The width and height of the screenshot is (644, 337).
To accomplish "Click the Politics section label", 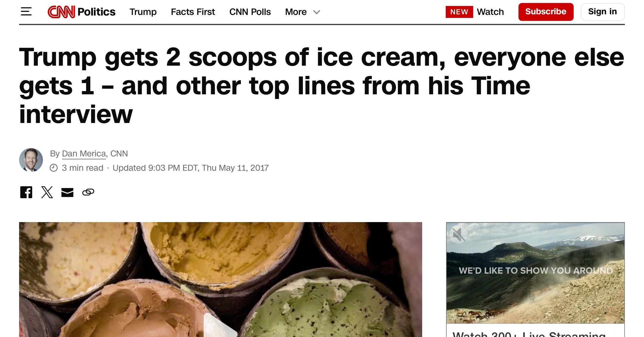I will [x=96, y=12].
